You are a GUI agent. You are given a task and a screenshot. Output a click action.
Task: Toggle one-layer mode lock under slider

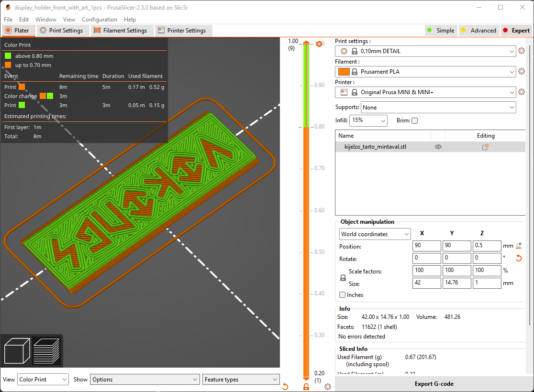(306, 387)
